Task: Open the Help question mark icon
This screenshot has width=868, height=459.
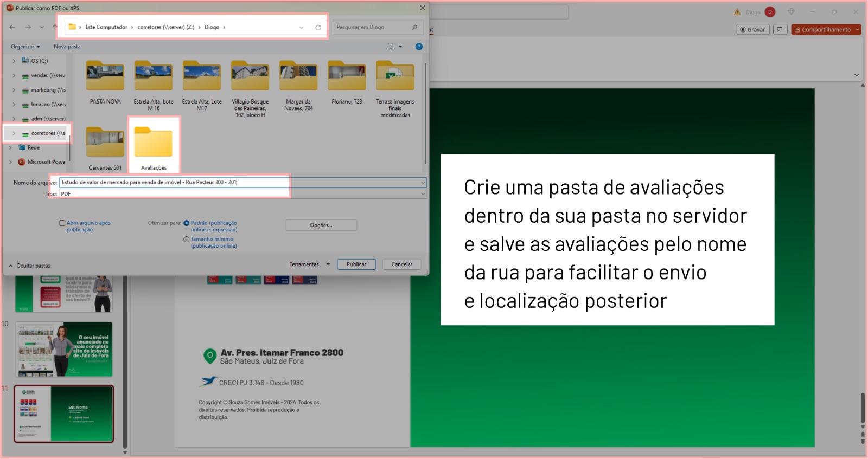Action: tap(419, 47)
